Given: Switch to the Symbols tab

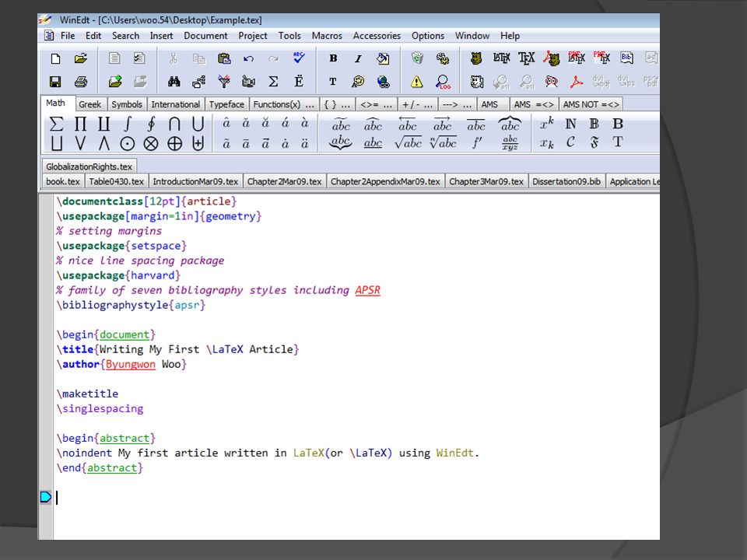Looking at the screenshot, I should (x=127, y=104).
